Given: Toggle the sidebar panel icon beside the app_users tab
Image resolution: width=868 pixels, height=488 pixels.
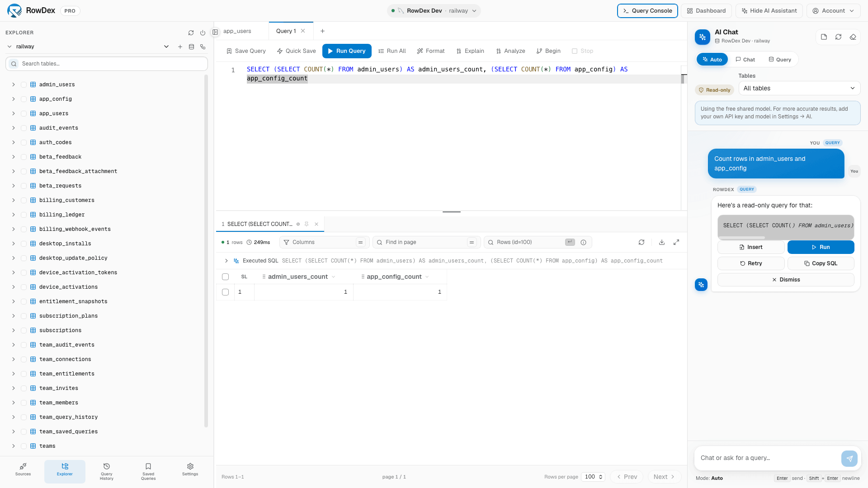Looking at the screenshot, I should pos(215,32).
